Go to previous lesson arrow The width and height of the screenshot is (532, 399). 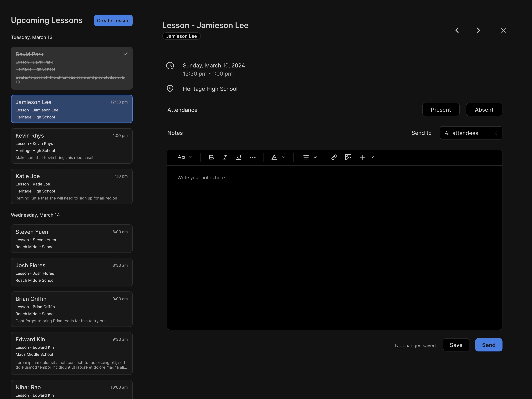click(457, 30)
